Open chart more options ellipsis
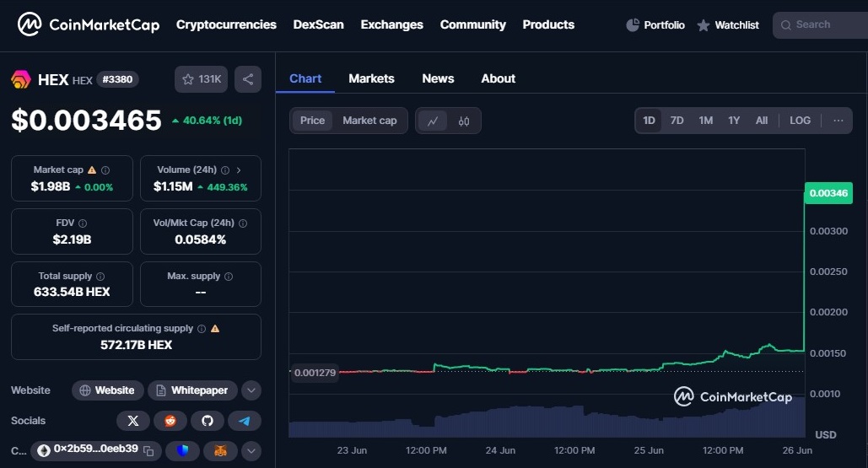Screen dimensions: 868x468 click(x=838, y=121)
